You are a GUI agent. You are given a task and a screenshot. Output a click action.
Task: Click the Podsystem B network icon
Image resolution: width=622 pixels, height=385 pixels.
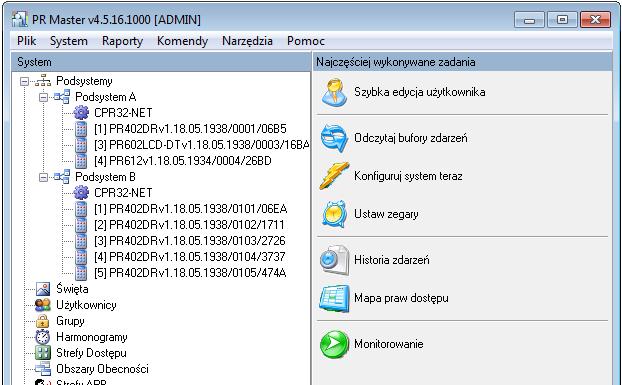click(62, 177)
